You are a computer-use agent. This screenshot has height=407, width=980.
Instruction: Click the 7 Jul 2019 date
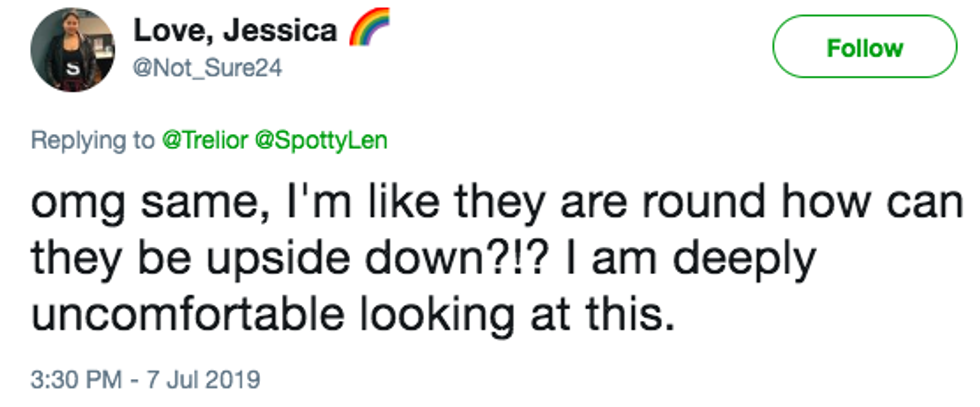pos(205,380)
